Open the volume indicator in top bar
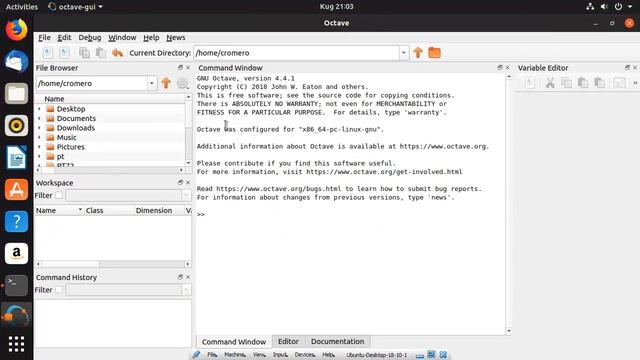640x360 pixels. coord(604,7)
